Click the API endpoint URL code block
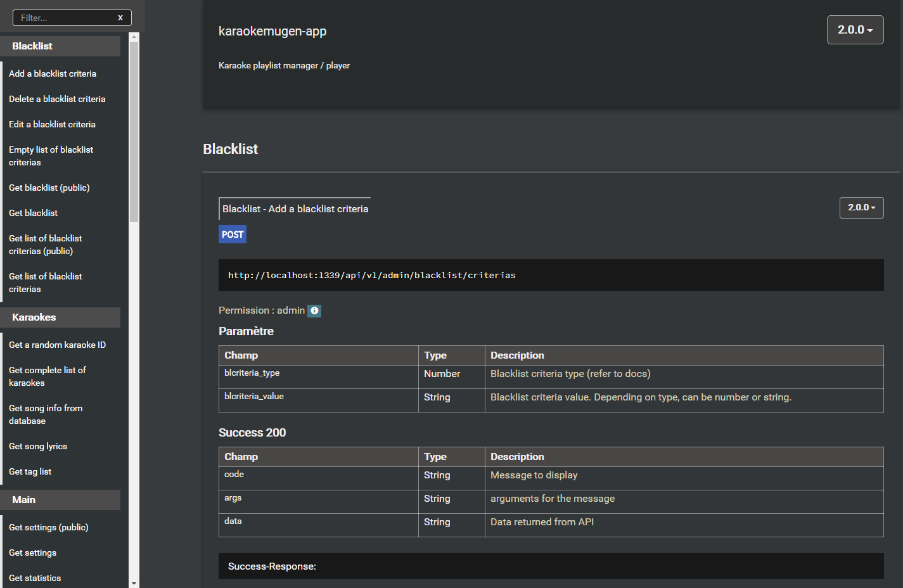The height and width of the screenshot is (588, 903). pyautogui.click(x=551, y=275)
